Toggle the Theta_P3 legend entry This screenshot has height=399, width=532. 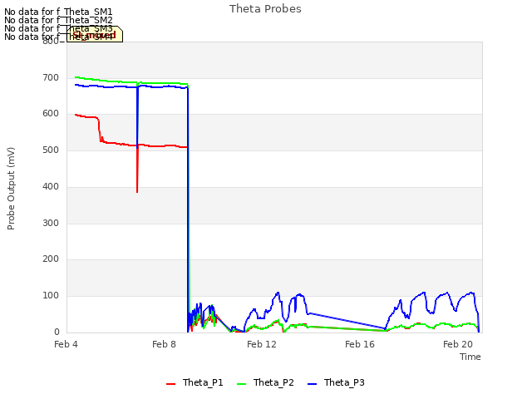coord(336,382)
